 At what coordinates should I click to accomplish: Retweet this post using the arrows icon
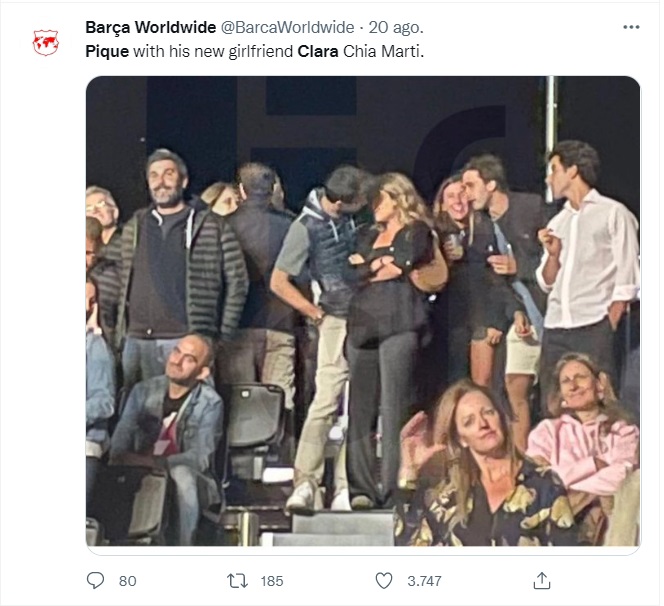(x=237, y=580)
